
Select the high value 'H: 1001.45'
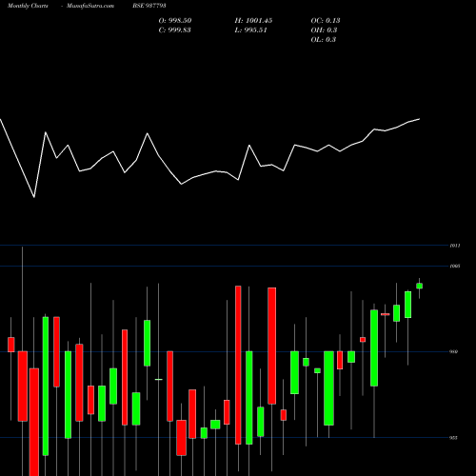coord(253,21)
